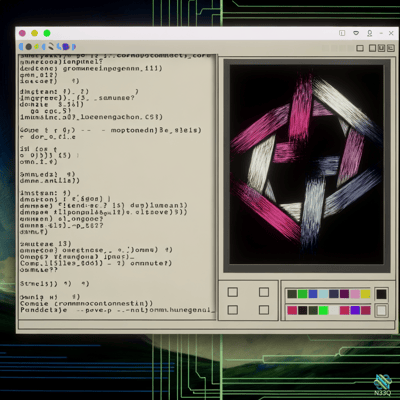Click the title bar panel layout icon
The width and height of the screenshot is (400, 400).
(x=342, y=33)
